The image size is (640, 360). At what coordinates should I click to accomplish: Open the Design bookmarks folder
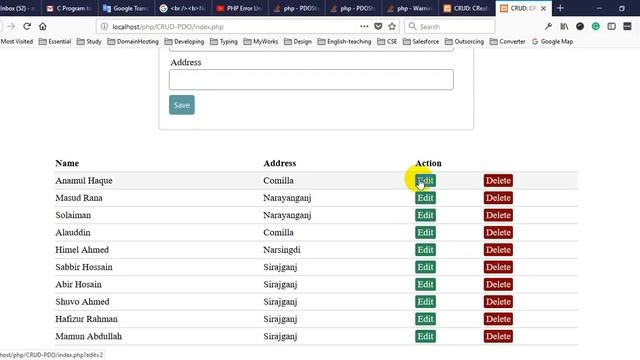(x=298, y=42)
